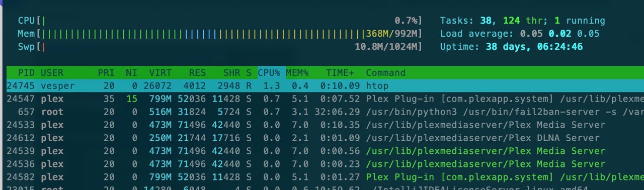Click root user in fail2ban row
Image resolution: width=644 pixels, height=190 pixels.
coord(52,112)
